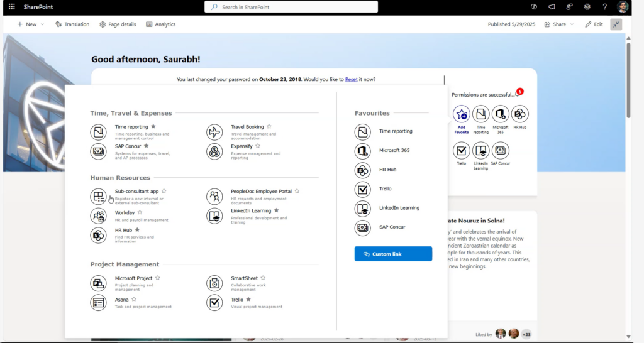The width and height of the screenshot is (644, 343).
Task: Click Add Favorite star icon
Action: 461,114
